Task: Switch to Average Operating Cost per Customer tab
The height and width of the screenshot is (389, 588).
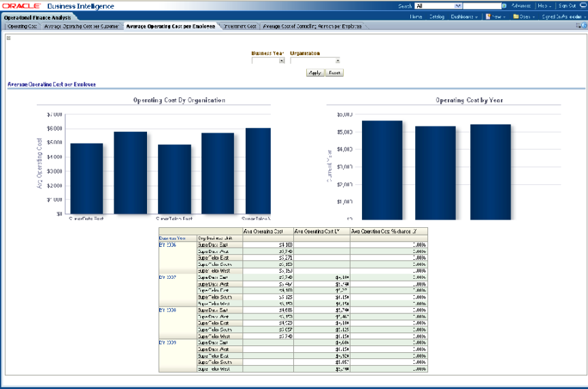Action: tap(82, 27)
